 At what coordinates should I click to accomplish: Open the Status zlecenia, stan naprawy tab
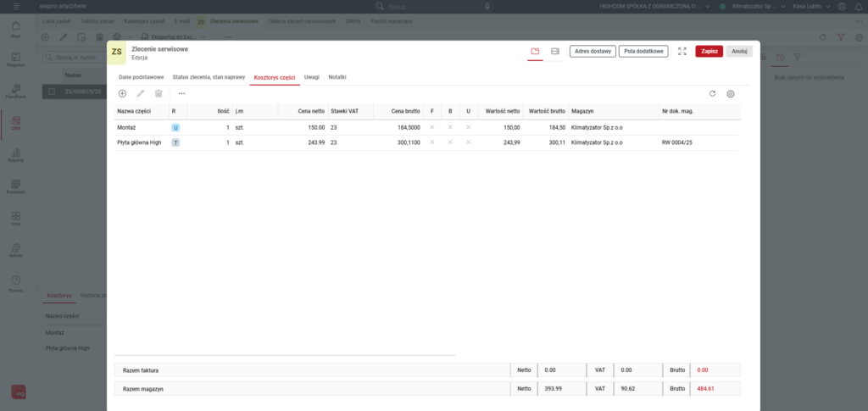pyautogui.click(x=207, y=77)
